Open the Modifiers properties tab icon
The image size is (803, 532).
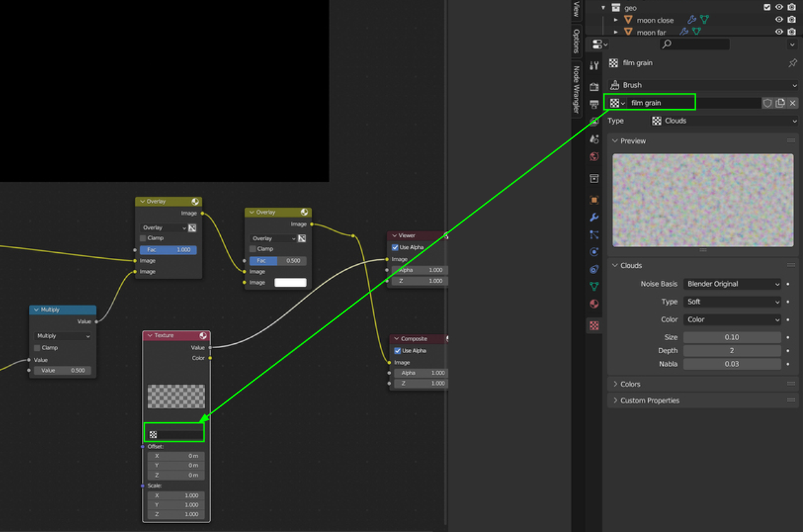594,217
